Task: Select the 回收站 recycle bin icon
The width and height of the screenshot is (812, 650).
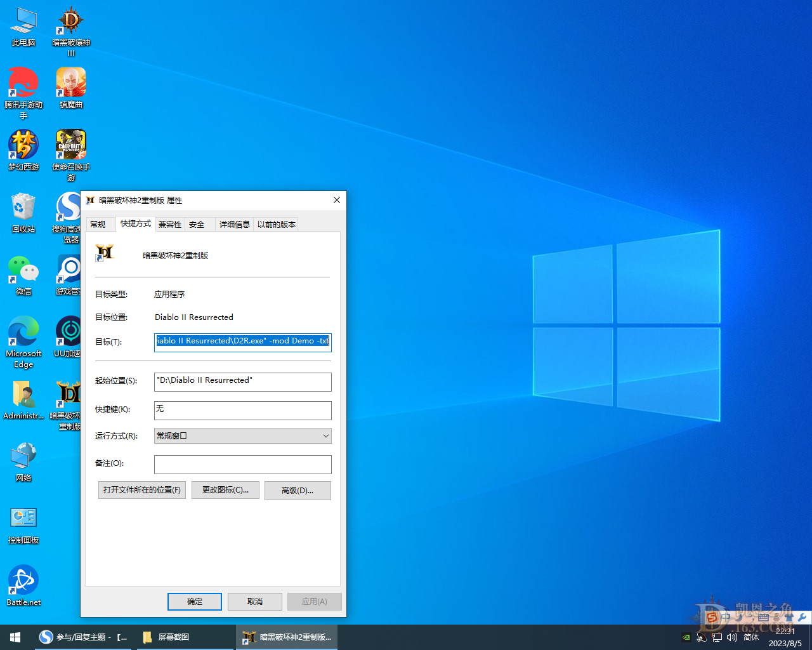Action: tap(23, 213)
